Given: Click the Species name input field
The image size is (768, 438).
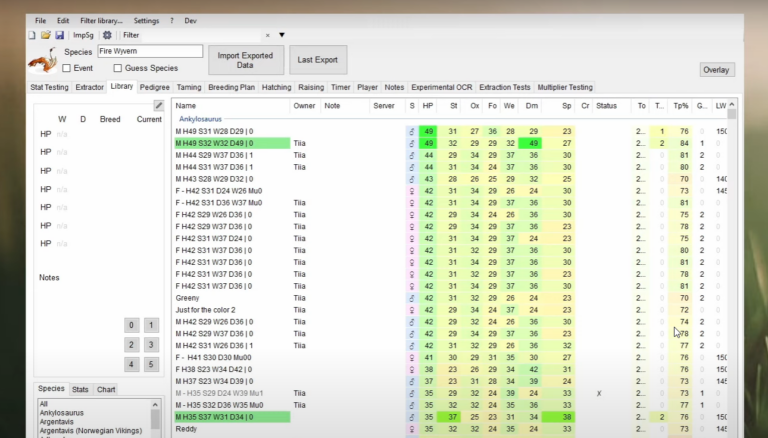Looking at the screenshot, I should [x=149, y=51].
